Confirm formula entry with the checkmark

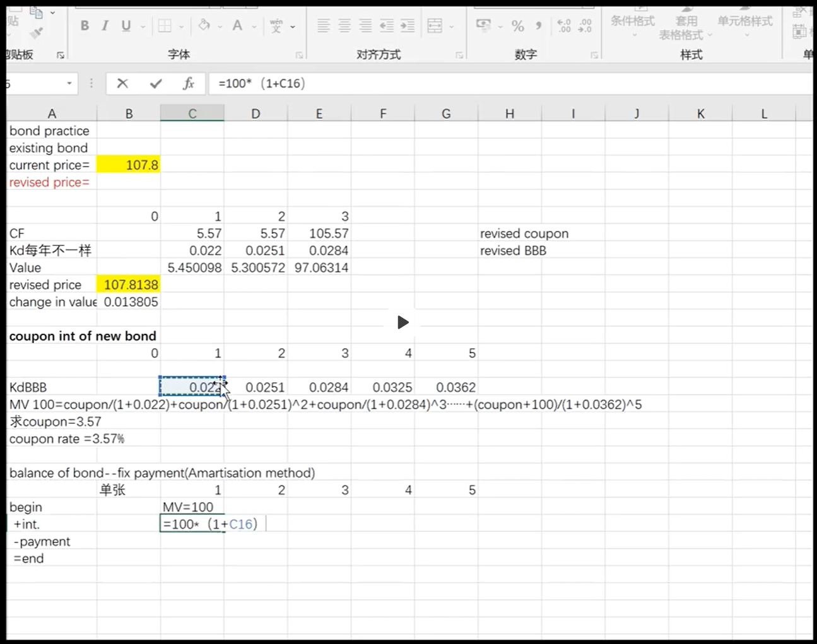pos(156,83)
